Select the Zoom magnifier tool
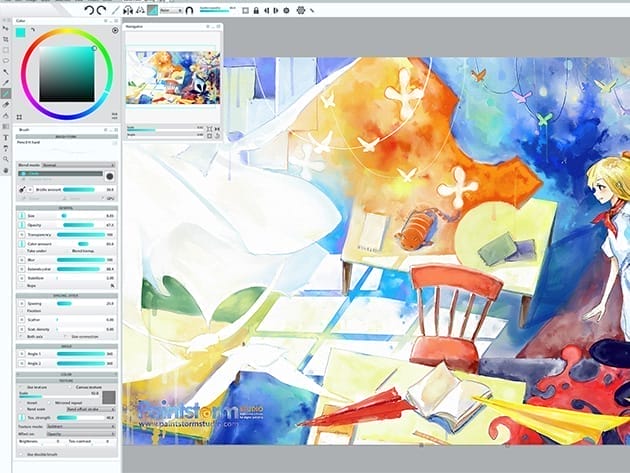630x473 pixels. click(6, 159)
